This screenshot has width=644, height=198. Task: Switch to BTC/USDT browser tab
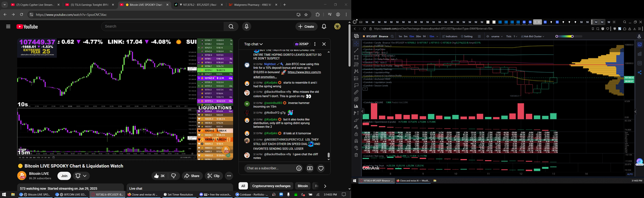tap(199, 5)
